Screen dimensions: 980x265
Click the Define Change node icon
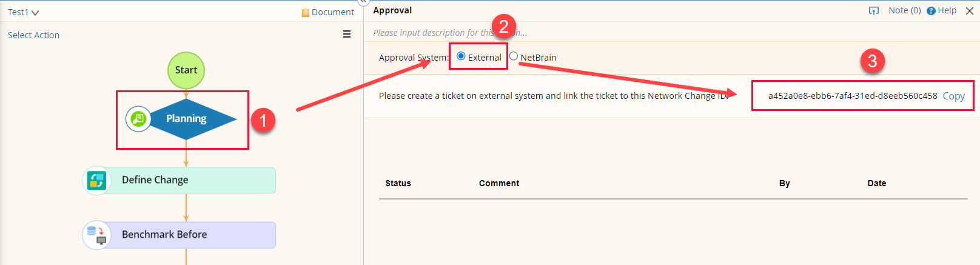click(97, 180)
